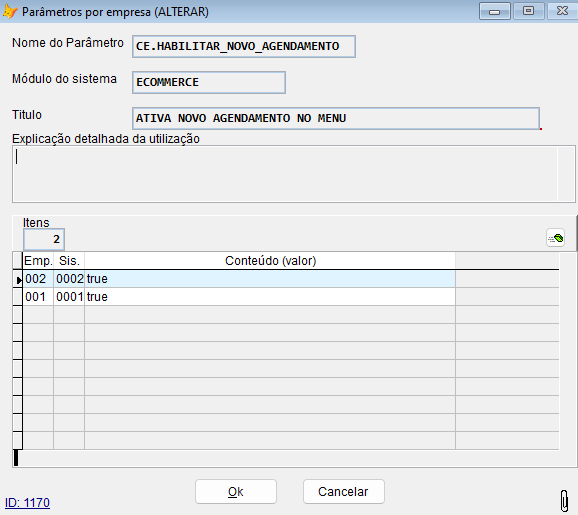Click the row selector of row 001
The width and height of the screenshot is (578, 515).
18,297
